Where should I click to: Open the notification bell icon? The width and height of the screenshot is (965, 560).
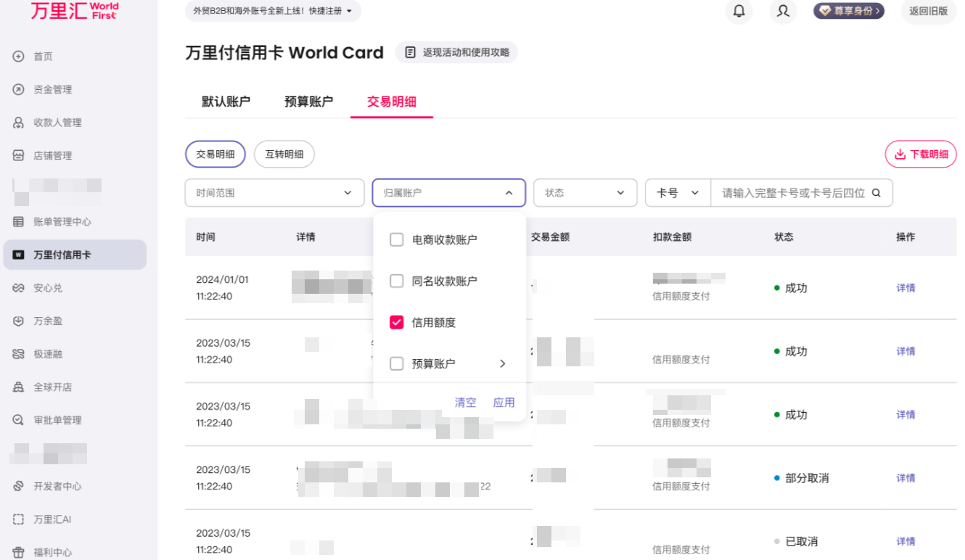(739, 12)
